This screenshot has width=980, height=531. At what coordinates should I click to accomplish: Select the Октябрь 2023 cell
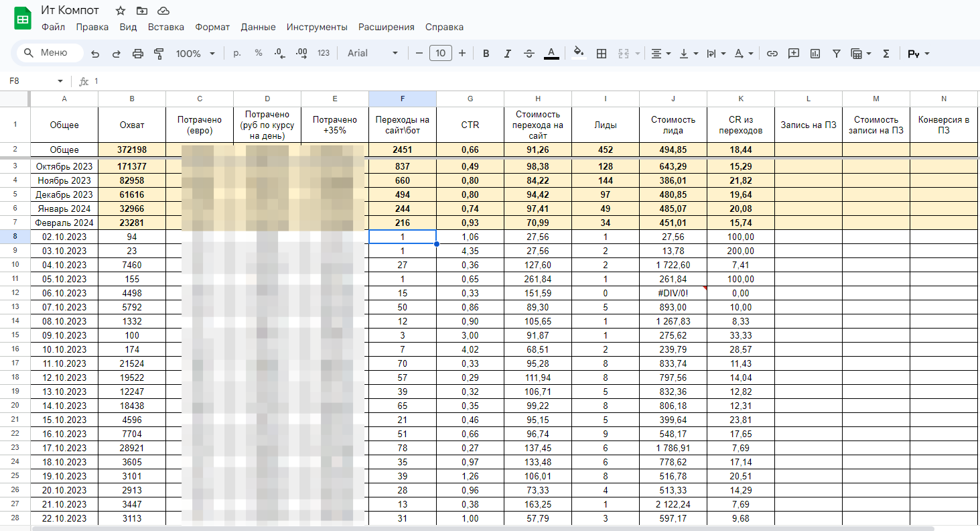tap(64, 166)
